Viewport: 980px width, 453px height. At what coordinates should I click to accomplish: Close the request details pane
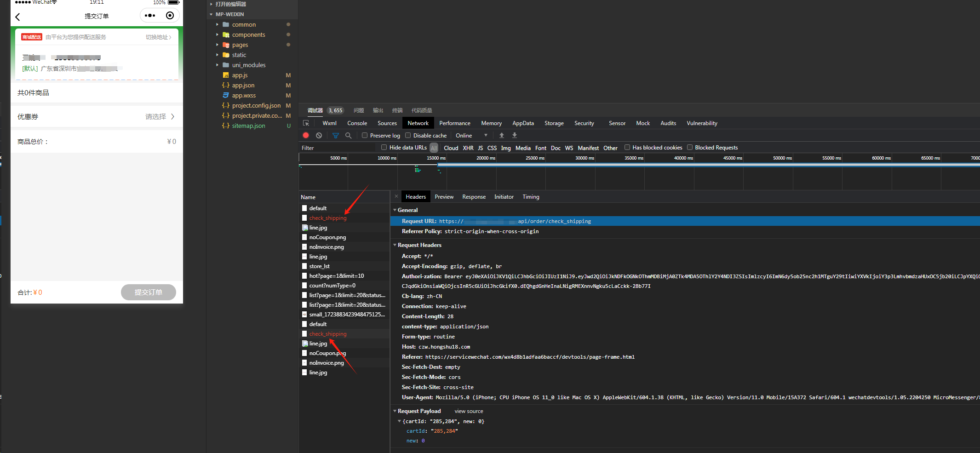pos(396,196)
